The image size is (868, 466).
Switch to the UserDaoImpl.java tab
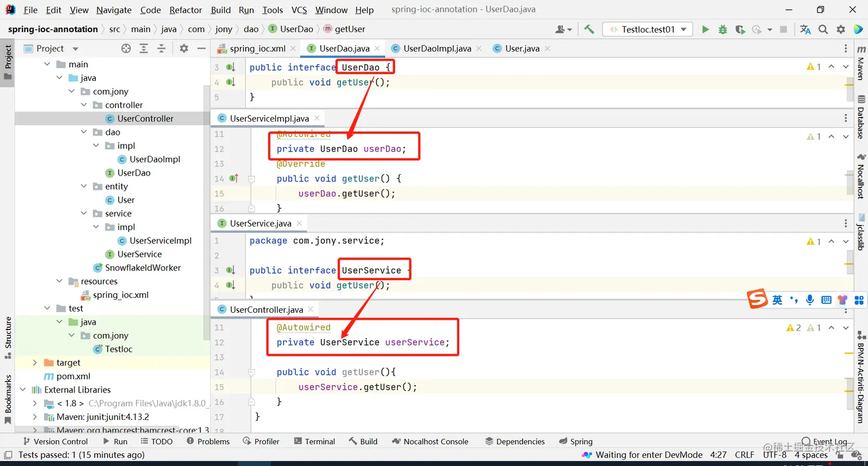point(437,49)
